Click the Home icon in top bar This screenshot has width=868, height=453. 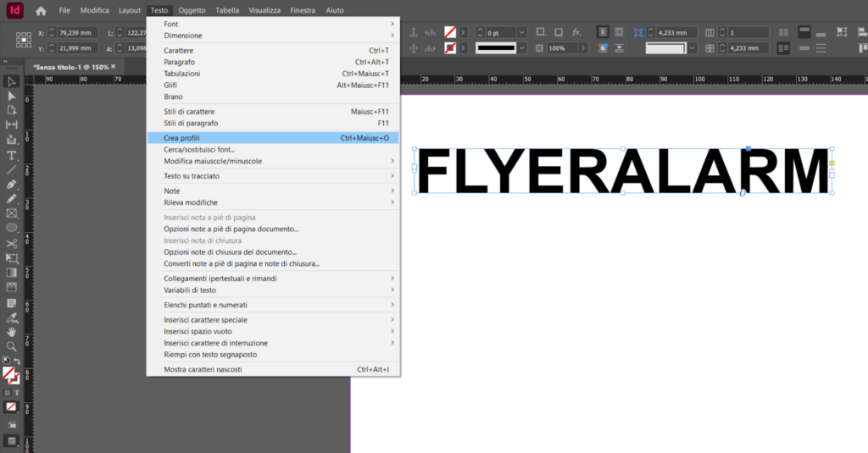pos(41,10)
